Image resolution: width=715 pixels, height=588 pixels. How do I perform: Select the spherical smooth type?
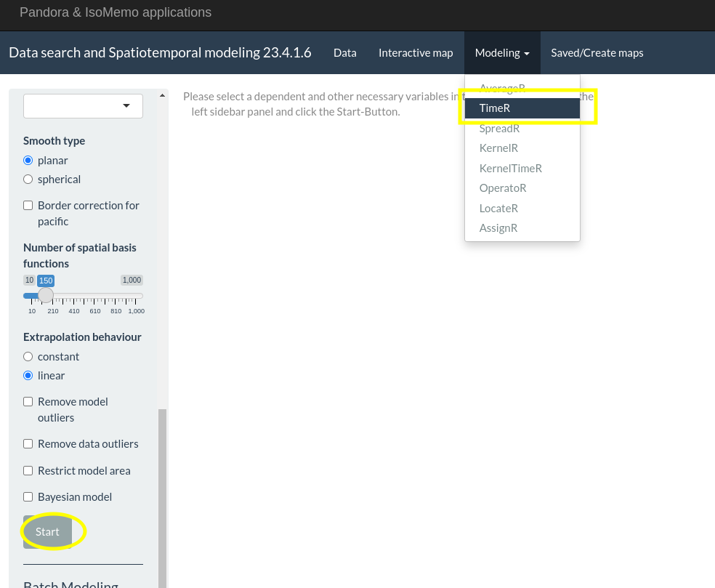(x=28, y=179)
